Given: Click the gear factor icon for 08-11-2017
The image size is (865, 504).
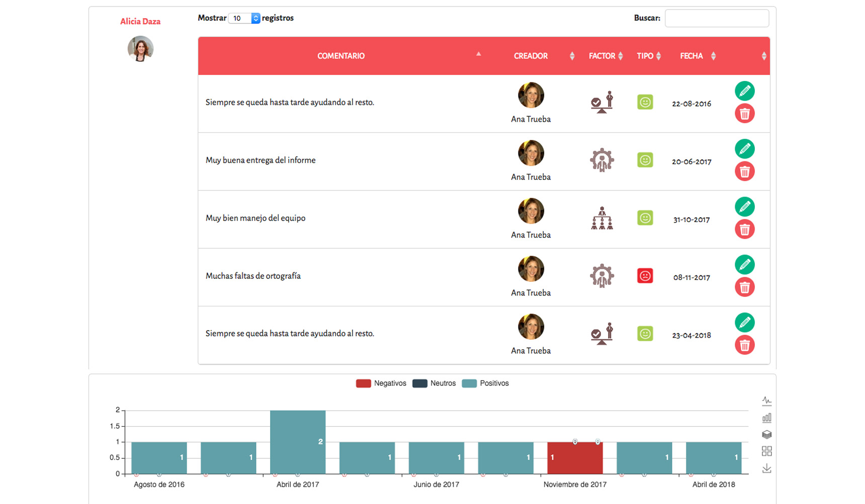Looking at the screenshot, I should [x=602, y=276].
